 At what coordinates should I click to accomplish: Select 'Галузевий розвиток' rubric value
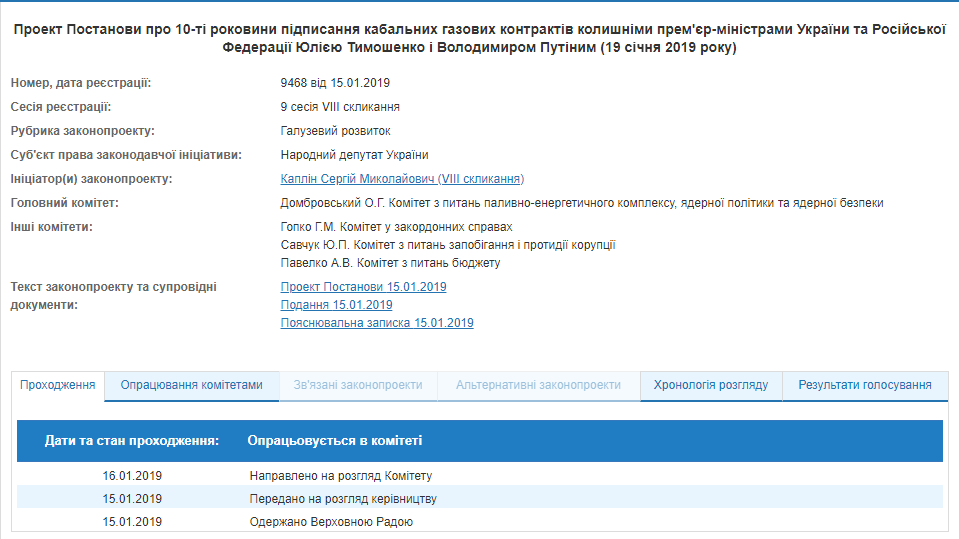(x=335, y=131)
